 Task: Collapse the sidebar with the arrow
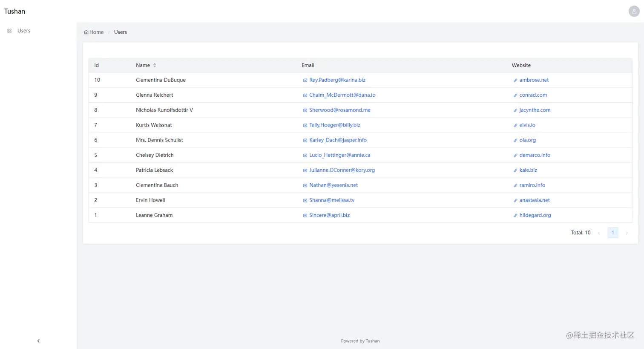tap(38, 341)
